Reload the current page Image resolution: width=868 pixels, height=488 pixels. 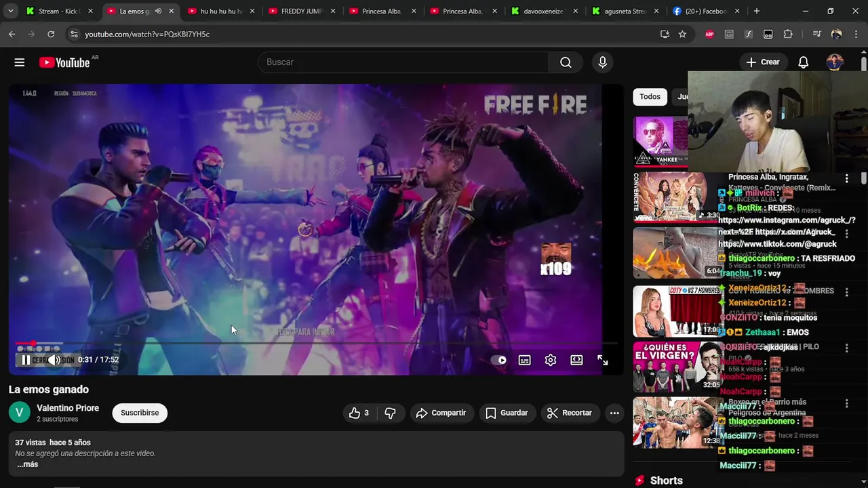tap(51, 34)
